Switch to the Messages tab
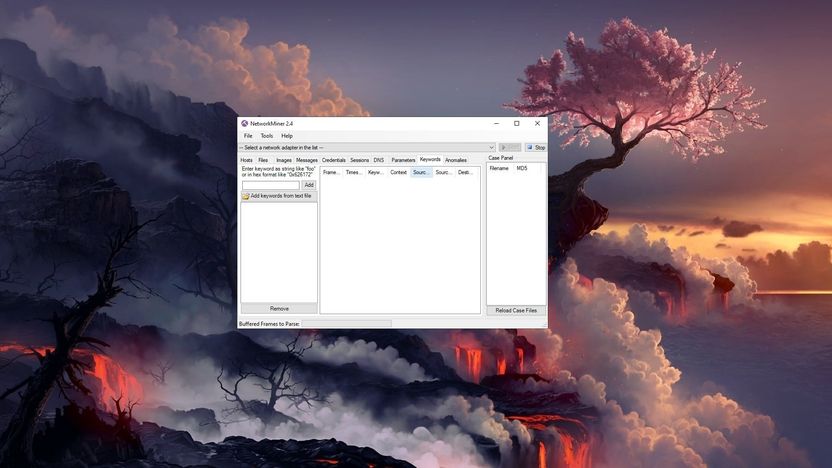This screenshot has height=468, width=832. (307, 160)
